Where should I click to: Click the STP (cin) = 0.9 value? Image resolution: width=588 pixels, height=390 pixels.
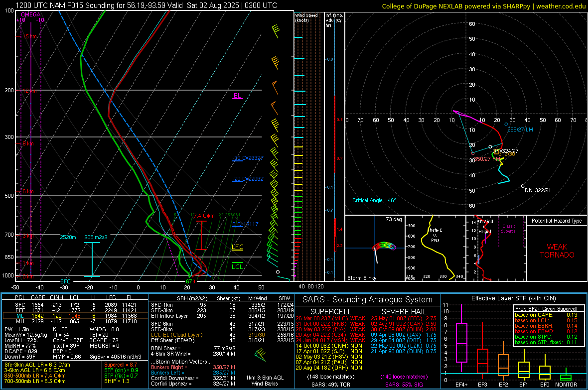(x=121, y=370)
